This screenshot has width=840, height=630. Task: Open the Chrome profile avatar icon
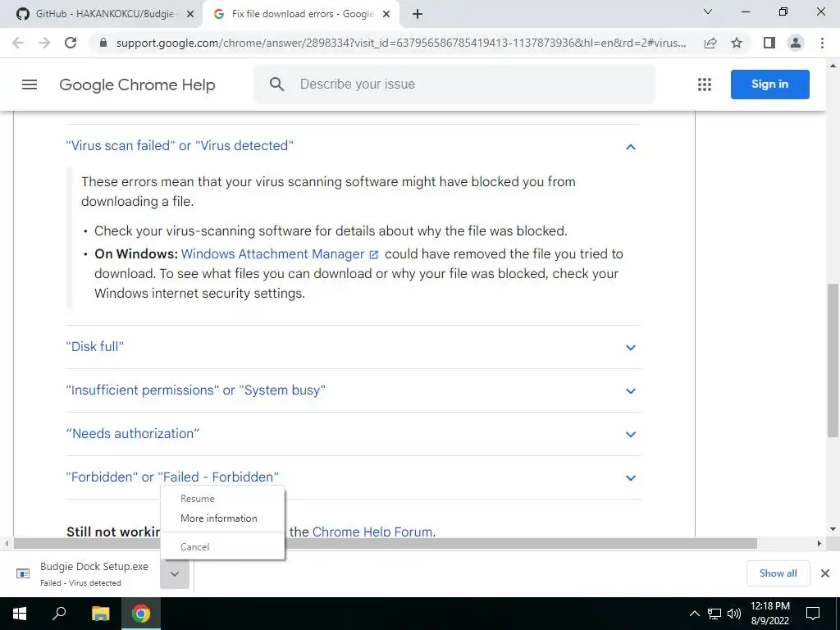(x=796, y=43)
